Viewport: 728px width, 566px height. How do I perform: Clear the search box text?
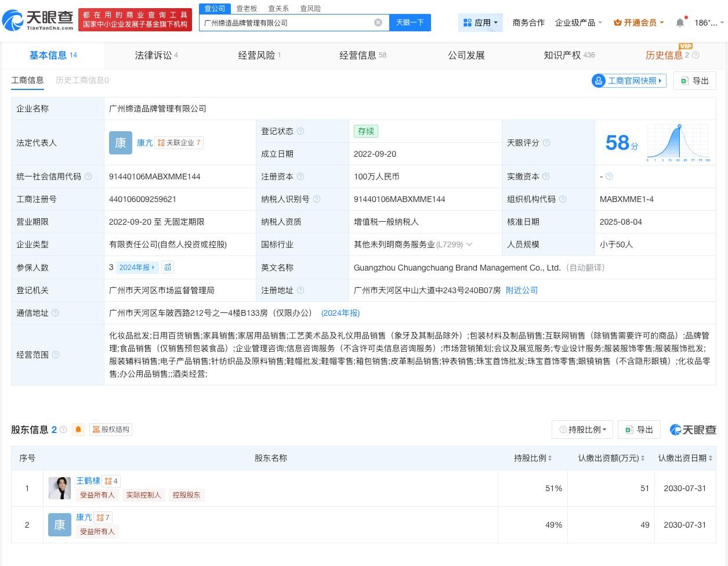tap(378, 23)
